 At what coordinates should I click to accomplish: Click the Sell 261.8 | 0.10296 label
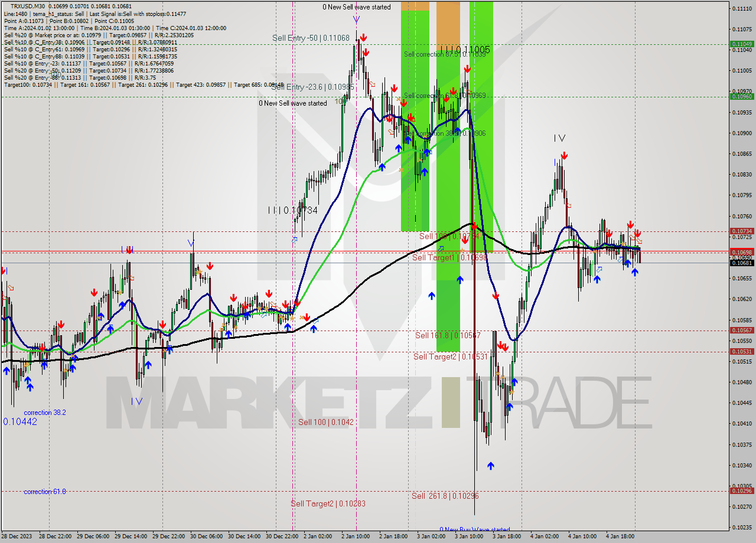pos(445,496)
